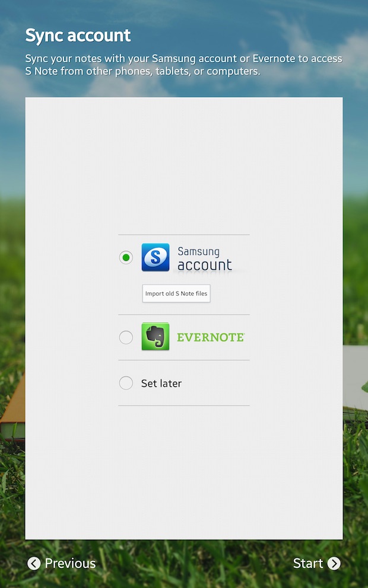The width and height of the screenshot is (368, 588).
Task: Click the EVERNOTE wordmark
Action: click(x=211, y=337)
